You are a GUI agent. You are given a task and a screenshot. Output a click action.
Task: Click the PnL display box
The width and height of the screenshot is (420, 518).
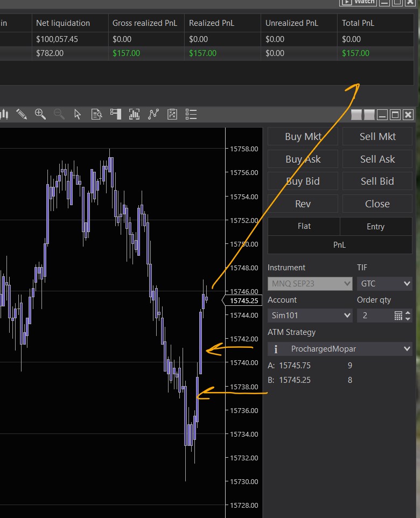click(340, 245)
